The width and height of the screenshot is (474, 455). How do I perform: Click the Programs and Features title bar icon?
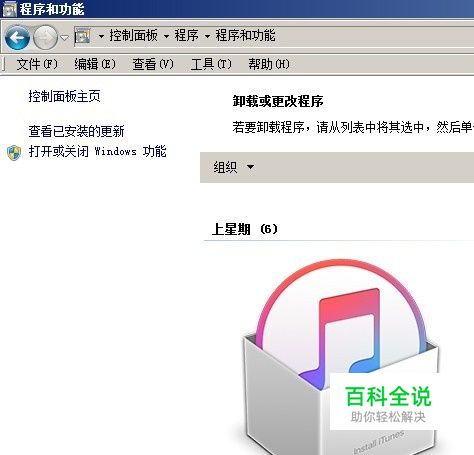pyautogui.click(x=9, y=8)
